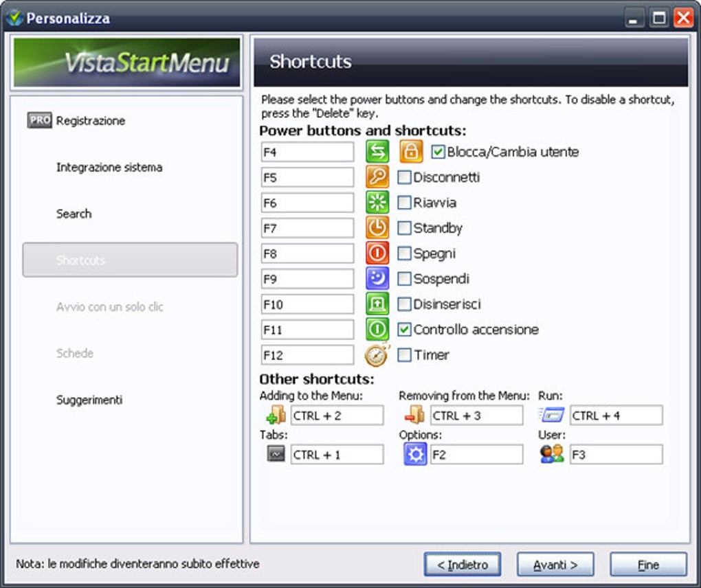Click the orange key Disconnetti icon

coord(377,177)
